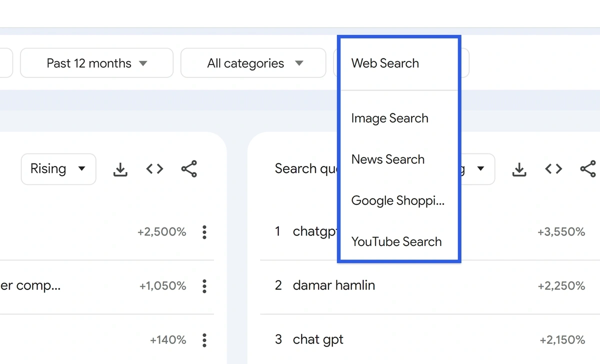Viewport: 600px width, 364px height.
Task: Click the chatgpt query in row 1
Action: click(x=315, y=232)
